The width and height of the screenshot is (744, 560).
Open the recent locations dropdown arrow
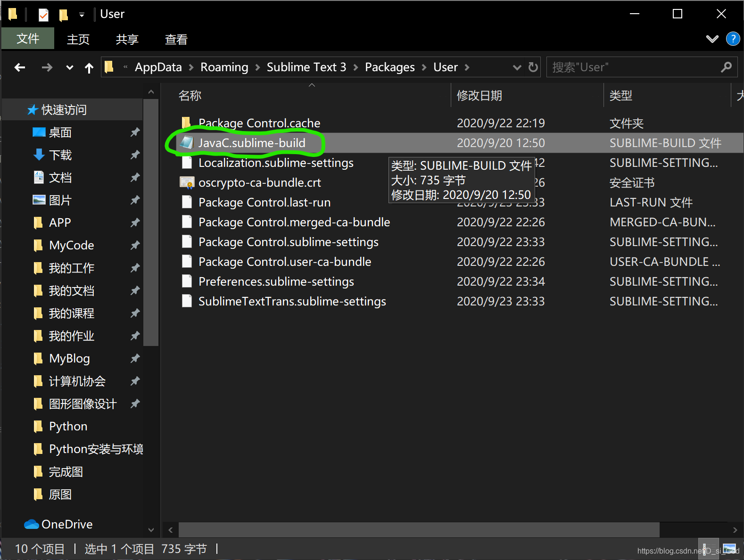coord(70,68)
